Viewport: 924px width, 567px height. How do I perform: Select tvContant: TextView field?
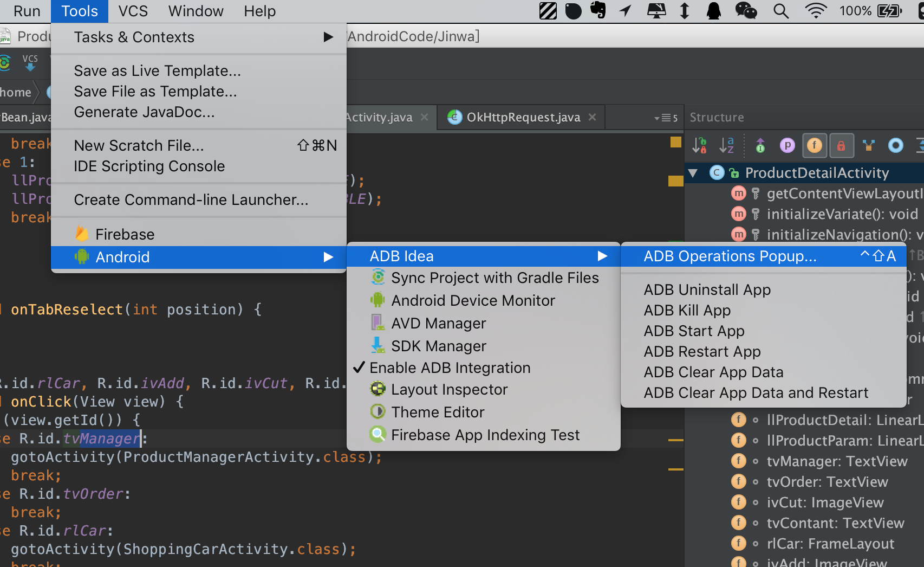[835, 523]
